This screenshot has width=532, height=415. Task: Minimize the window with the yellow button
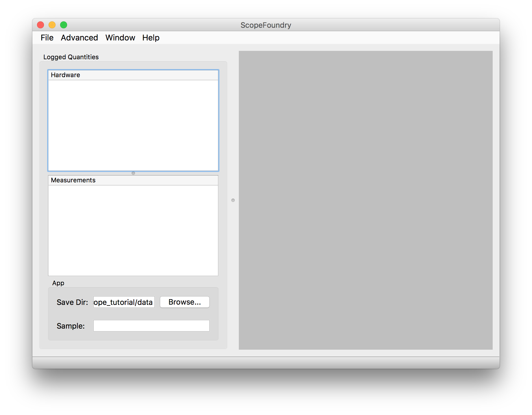[x=52, y=25]
